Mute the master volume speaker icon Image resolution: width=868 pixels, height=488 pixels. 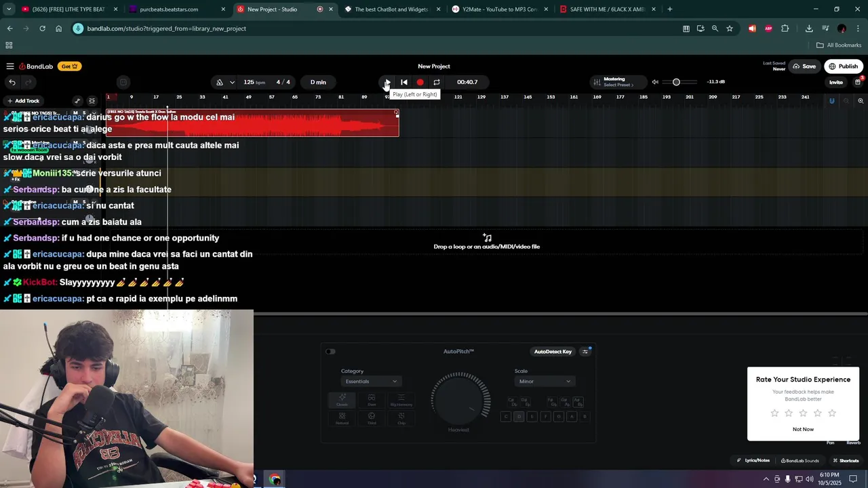(655, 82)
